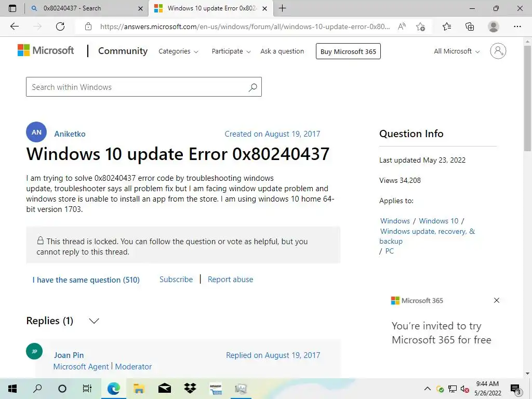532x399 pixels.
Task: Click the network tray icon
Action: click(x=453, y=389)
